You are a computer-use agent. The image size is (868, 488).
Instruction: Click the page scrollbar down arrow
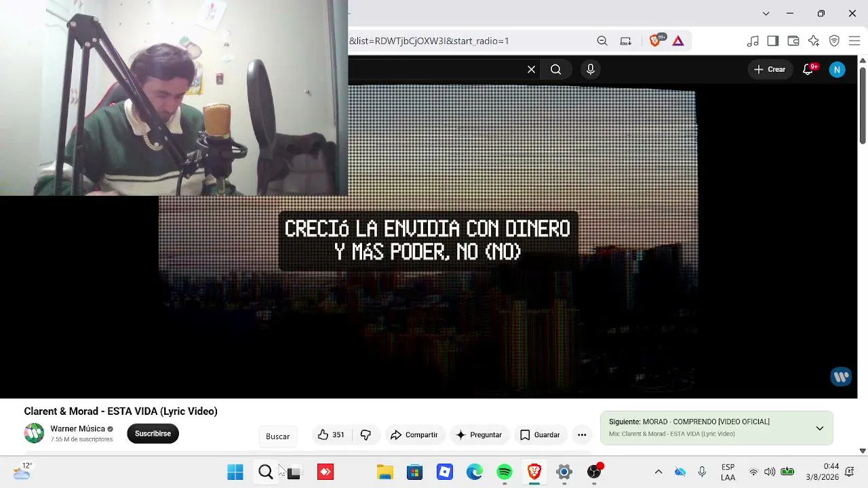pos(863,451)
